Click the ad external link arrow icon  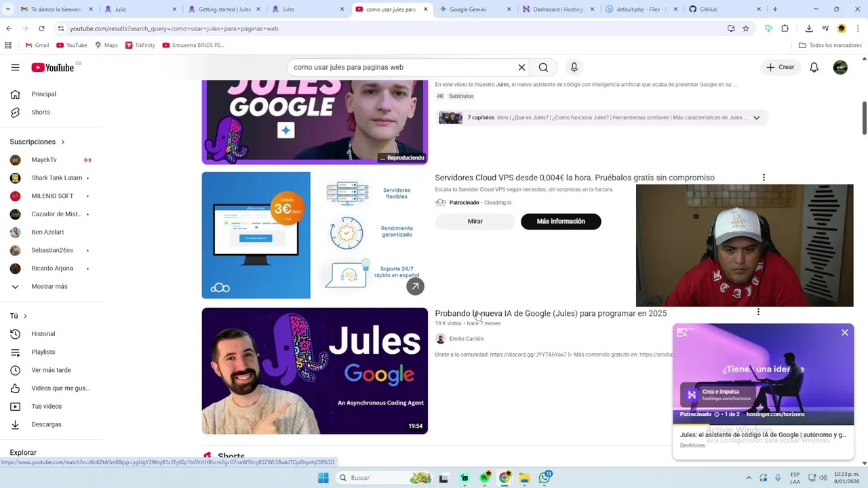[x=415, y=286]
